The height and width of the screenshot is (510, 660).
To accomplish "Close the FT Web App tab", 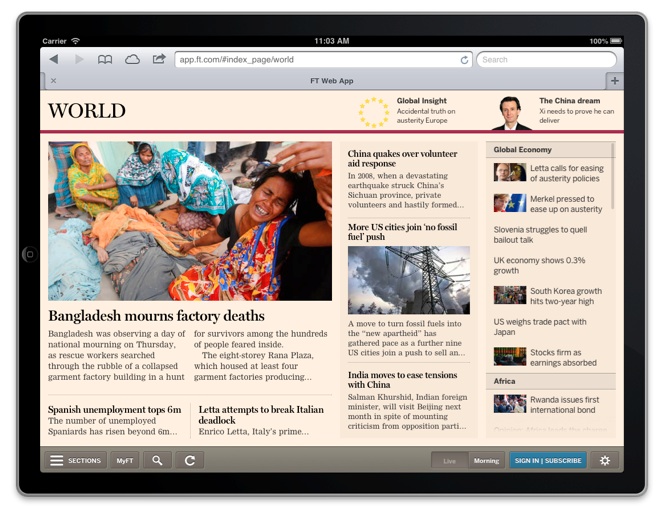I will pyautogui.click(x=53, y=80).
